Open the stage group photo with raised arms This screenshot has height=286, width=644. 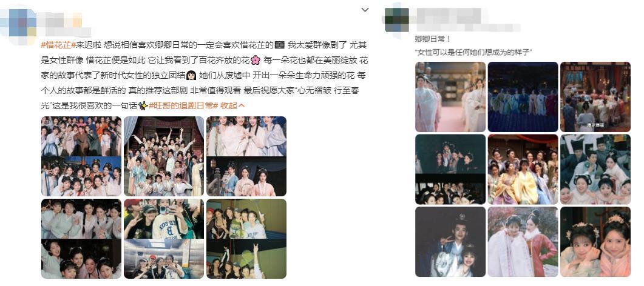164,156
